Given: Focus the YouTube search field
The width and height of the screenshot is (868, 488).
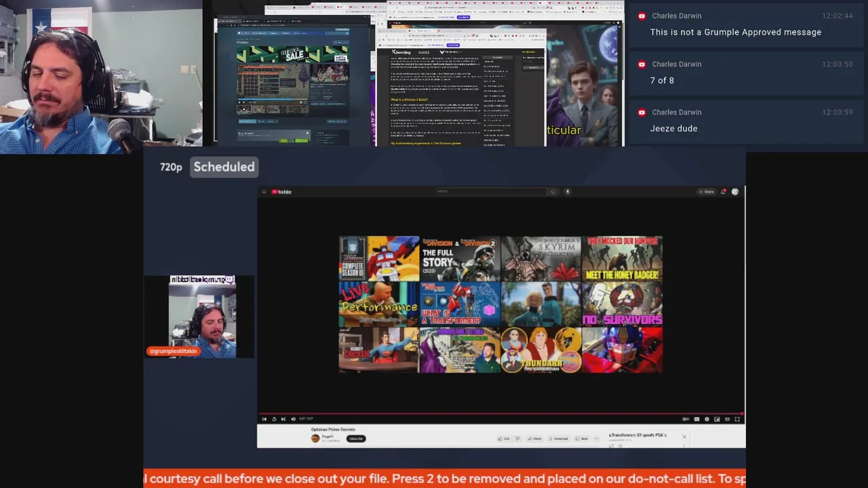Looking at the screenshot, I should (490, 192).
